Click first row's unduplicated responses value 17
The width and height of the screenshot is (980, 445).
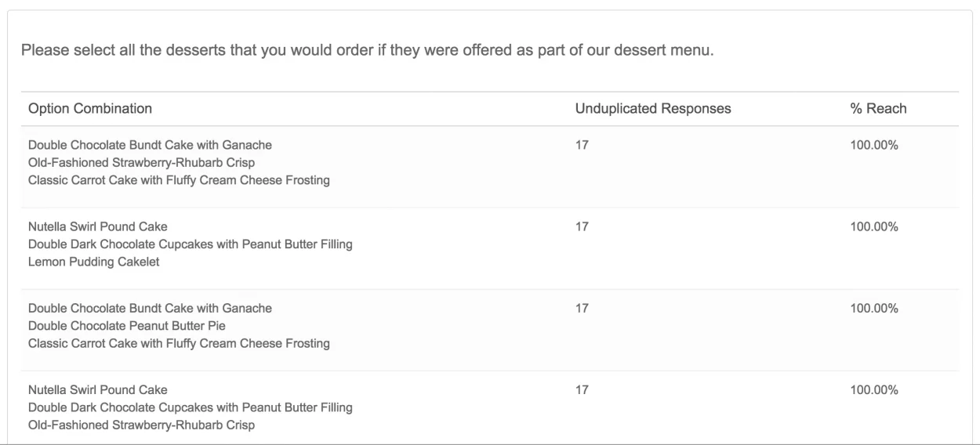[x=582, y=146]
